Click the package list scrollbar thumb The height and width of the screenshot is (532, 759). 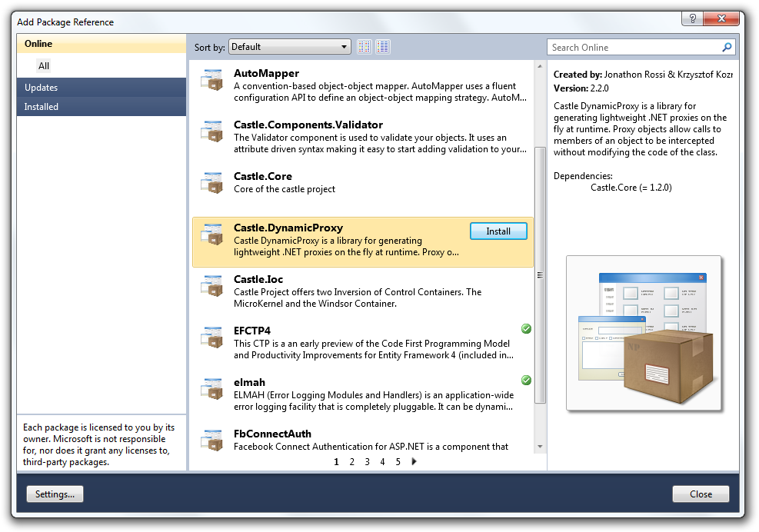pyautogui.click(x=540, y=275)
